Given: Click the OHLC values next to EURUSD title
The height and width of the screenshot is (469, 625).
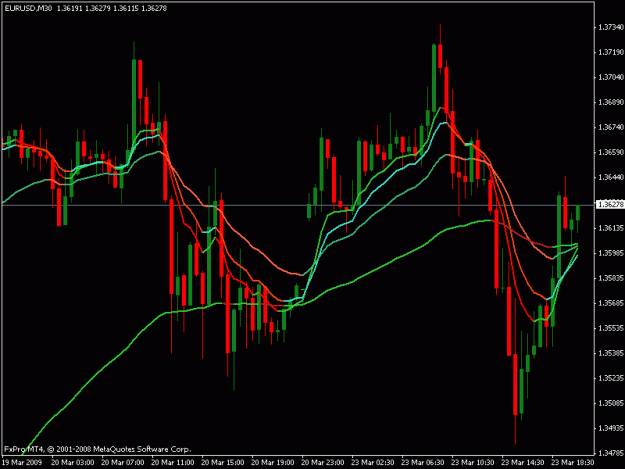Looking at the screenshot, I should (x=112, y=8).
